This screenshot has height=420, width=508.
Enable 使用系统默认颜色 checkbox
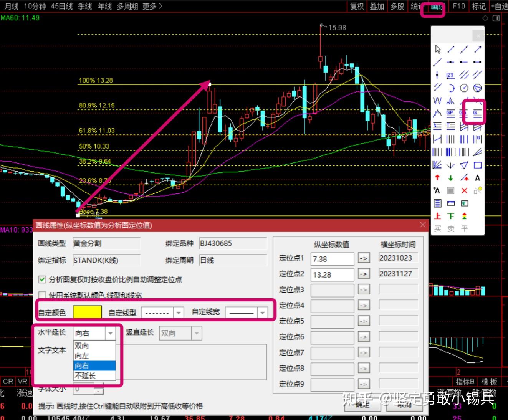42,295
